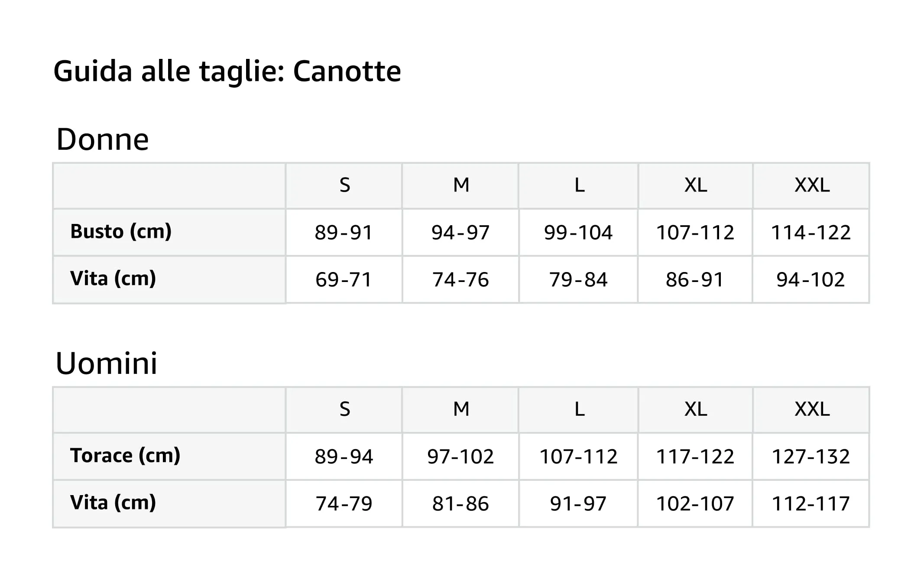Select the S column header in Donne table
Image resolution: width=924 pixels, height=580 pixels.
[x=344, y=185]
